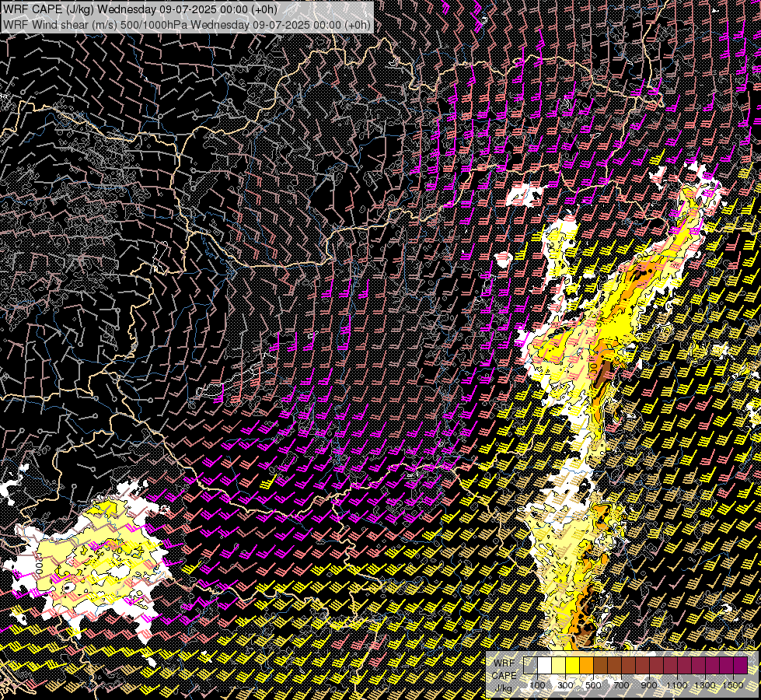Screen dimensions: 761x700
Task: Click the 900 legend value
Action: point(649,685)
